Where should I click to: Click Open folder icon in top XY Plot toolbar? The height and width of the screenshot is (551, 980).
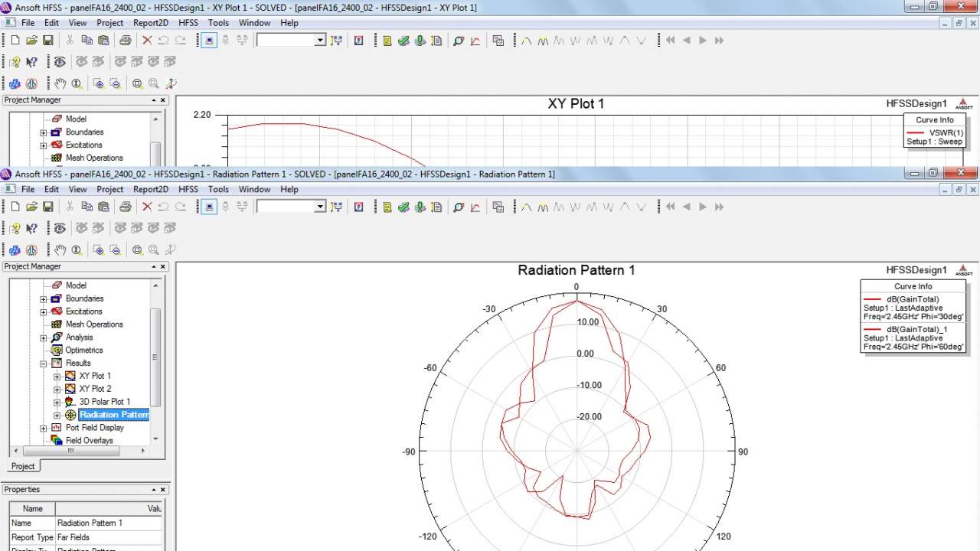pos(31,41)
